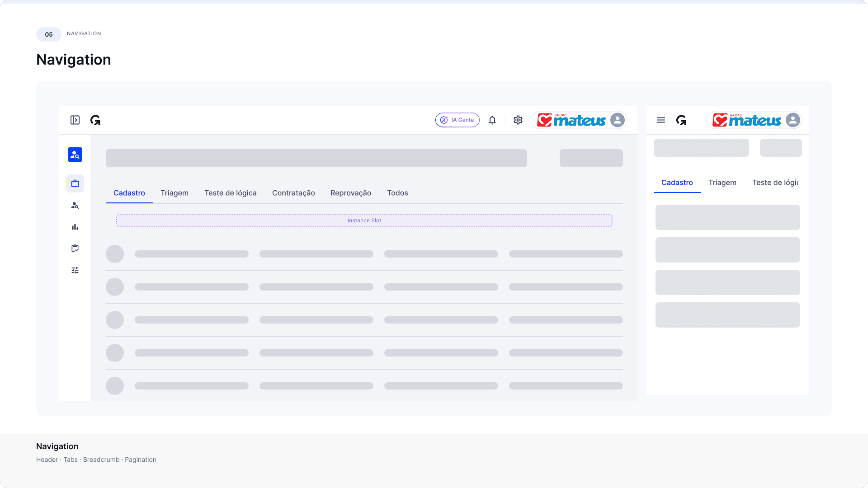Switch to the Contratação tab
This screenshot has height=488, width=868.
(293, 193)
